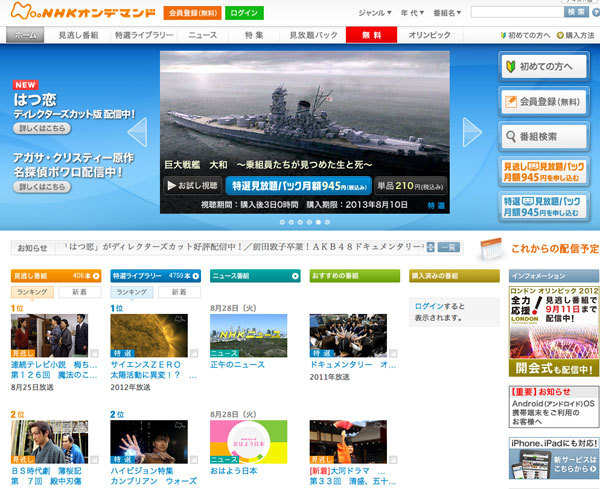600x489 pixels.
Task: Click the green ログイン button
Action: coord(244,13)
